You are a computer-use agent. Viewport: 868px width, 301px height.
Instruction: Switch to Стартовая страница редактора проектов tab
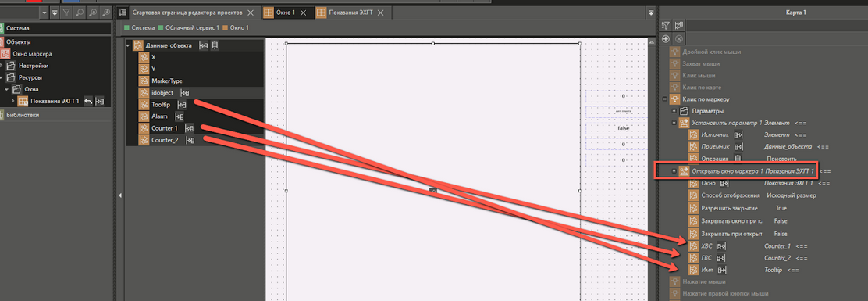tap(187, 13)
